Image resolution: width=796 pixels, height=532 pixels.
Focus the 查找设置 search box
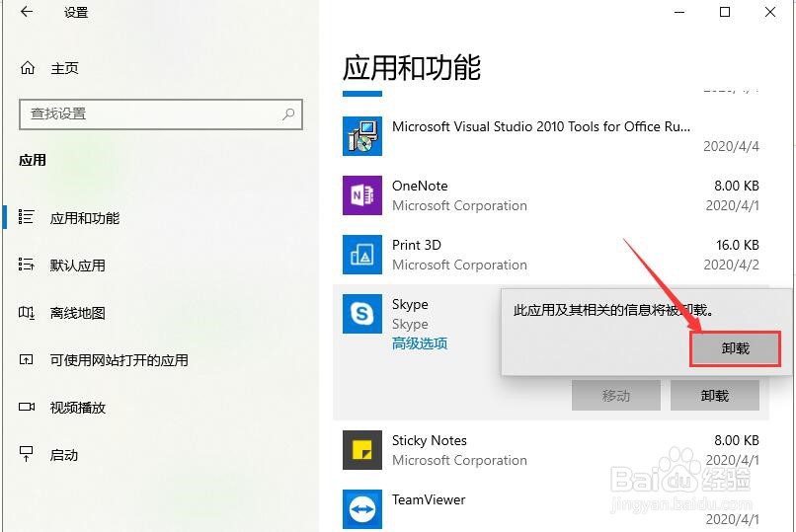point(161,114)
